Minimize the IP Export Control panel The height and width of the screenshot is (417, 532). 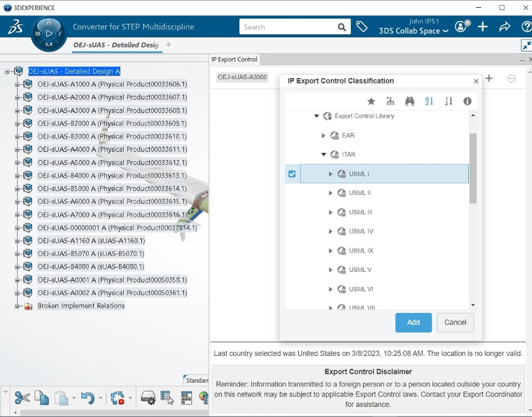(522, 60)
